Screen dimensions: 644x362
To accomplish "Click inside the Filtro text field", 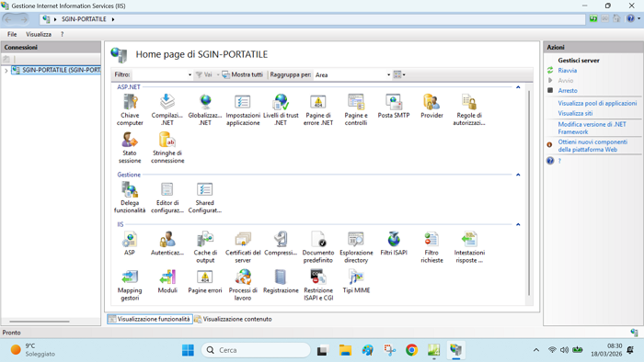I will pos(159,74).
